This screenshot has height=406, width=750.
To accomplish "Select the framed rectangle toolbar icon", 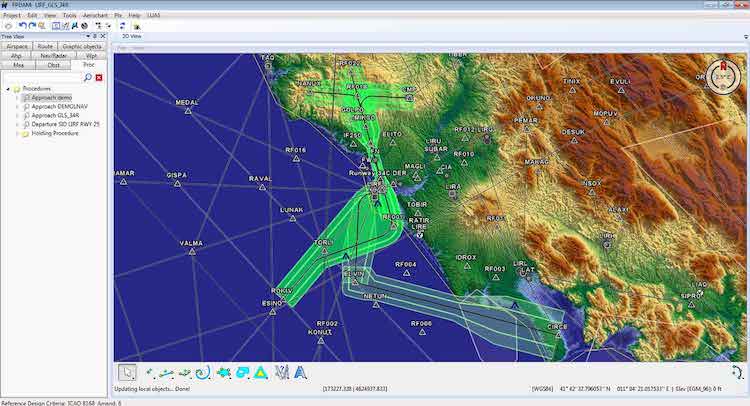I will [56, 26].
